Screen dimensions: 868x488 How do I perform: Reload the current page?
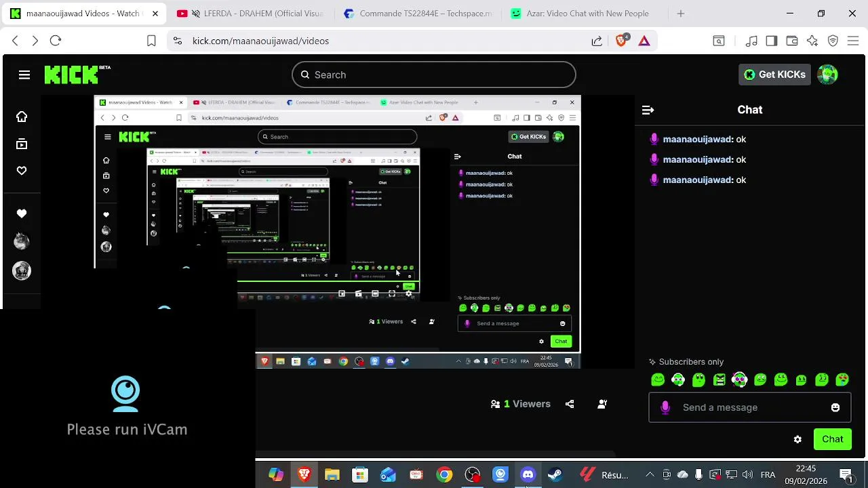56,41
